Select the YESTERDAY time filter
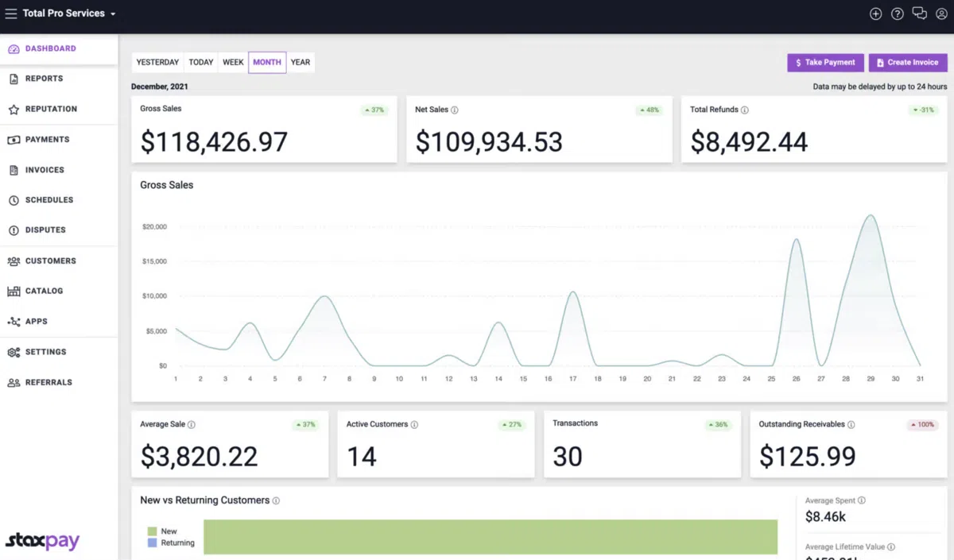The width and height of the screenshot is (954, 560). click(x=157, y=62)
